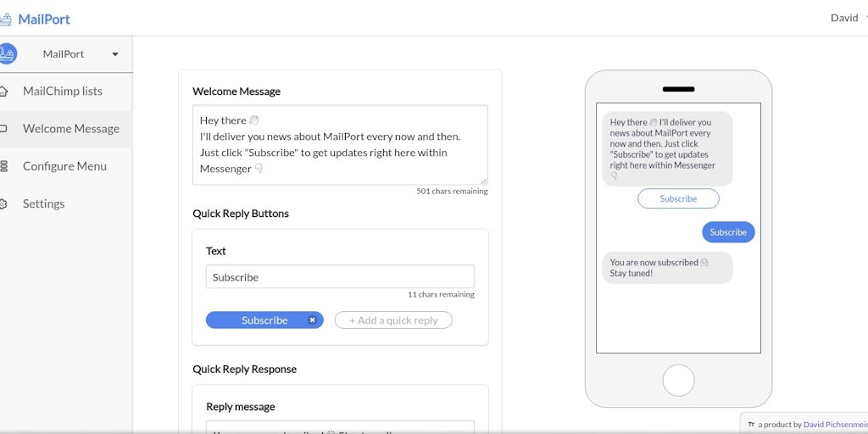This screenshot has width=868, height=434.
Task: Click the Reply message input field
Action: 340,427
